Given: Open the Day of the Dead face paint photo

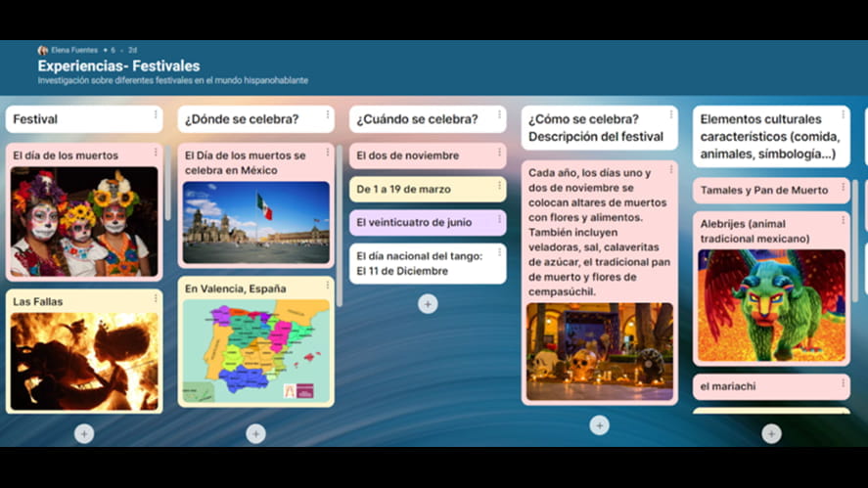Looking at the screenshot, I should pos(84,222).
